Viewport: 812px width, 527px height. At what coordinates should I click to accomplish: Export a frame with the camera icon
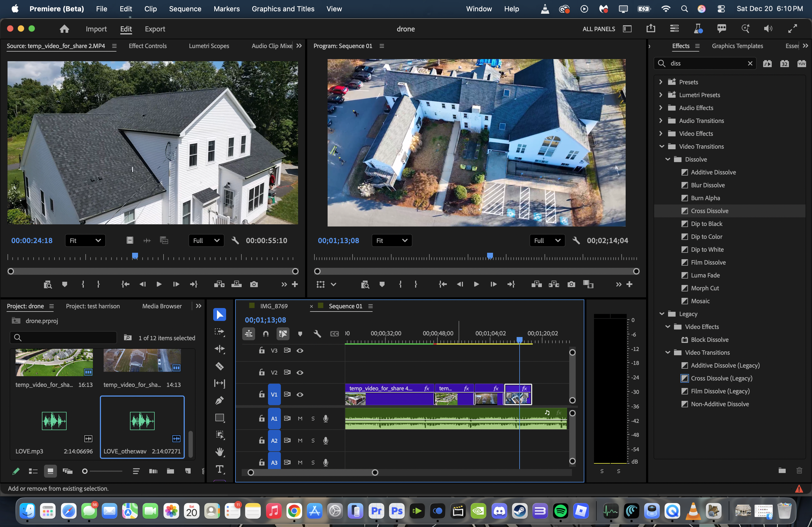571,285
